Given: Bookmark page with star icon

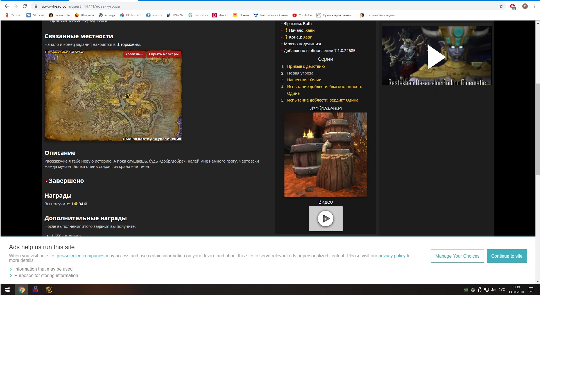Looking at the screenshot, I should (501, 6).
